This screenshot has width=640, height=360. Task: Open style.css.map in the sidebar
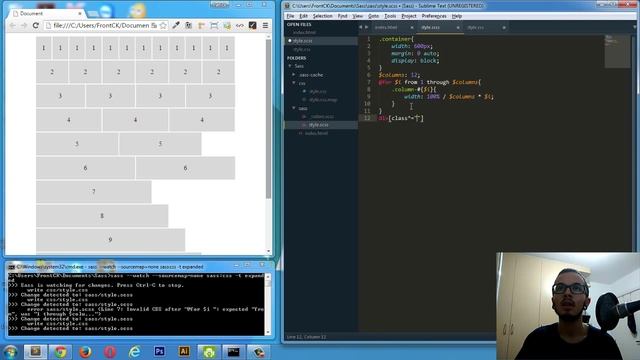tap(322, 100)
